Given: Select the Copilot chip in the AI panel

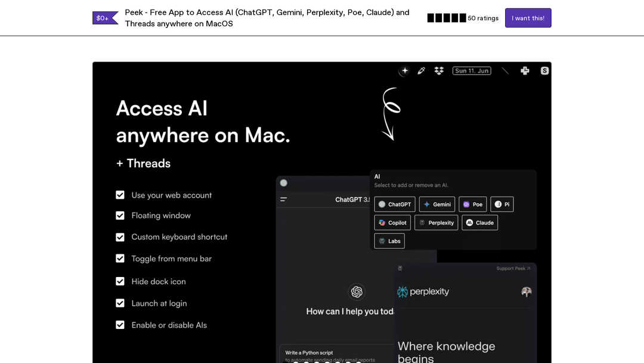Looking at the screenshot, I should coord(392,223).
